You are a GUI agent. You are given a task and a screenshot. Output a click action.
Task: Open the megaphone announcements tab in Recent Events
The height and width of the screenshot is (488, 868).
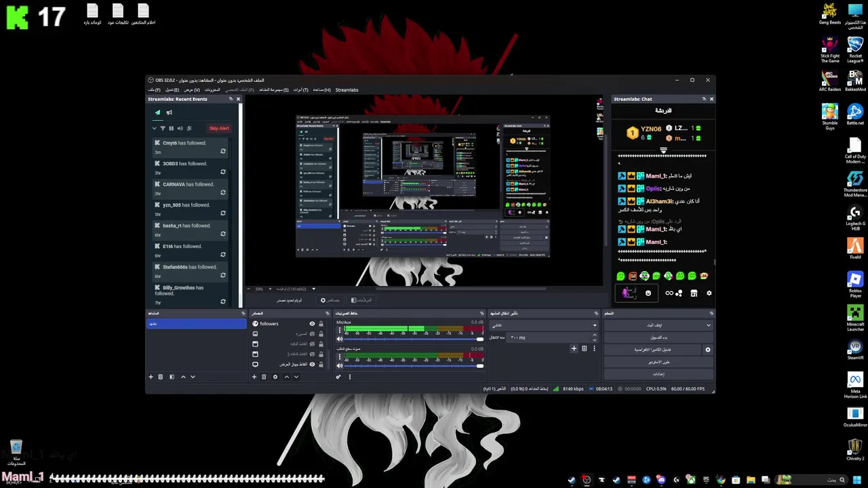(169, 113)
